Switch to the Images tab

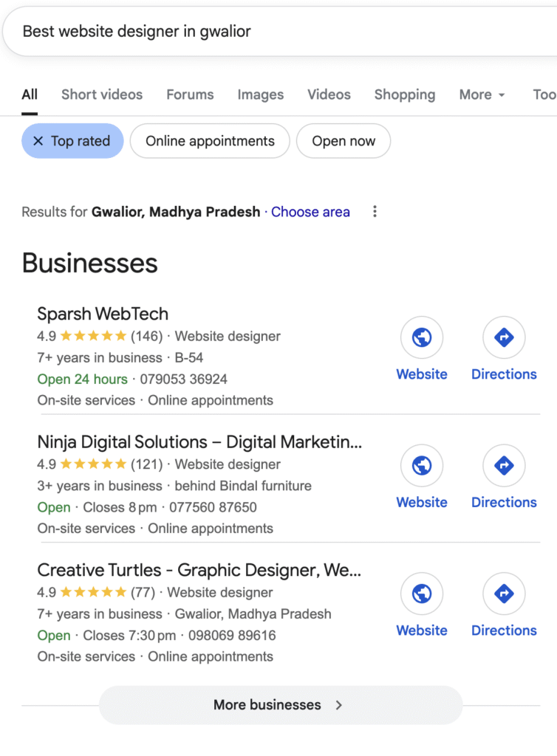(x=260, y=94)
